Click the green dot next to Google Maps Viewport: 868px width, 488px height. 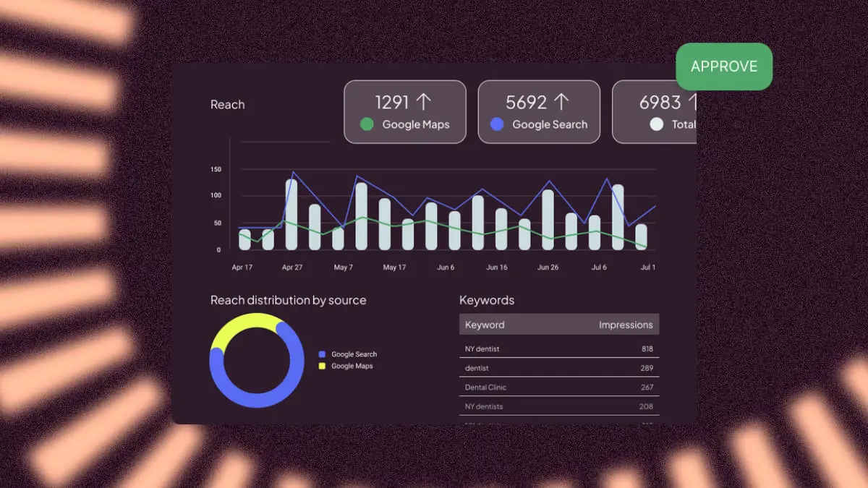(367, 124)
